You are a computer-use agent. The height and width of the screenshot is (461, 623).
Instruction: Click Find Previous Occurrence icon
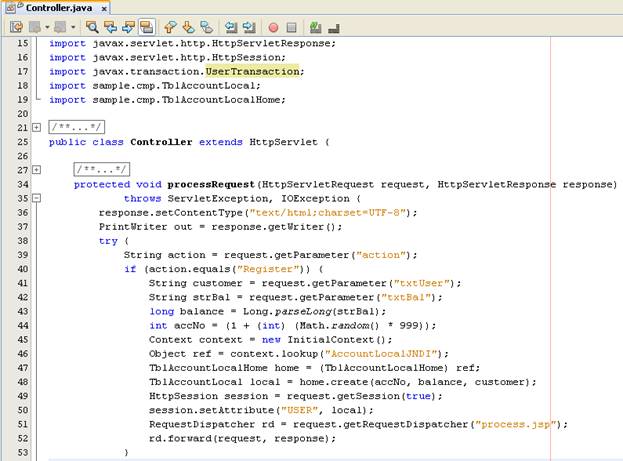(x=110, y=27)
